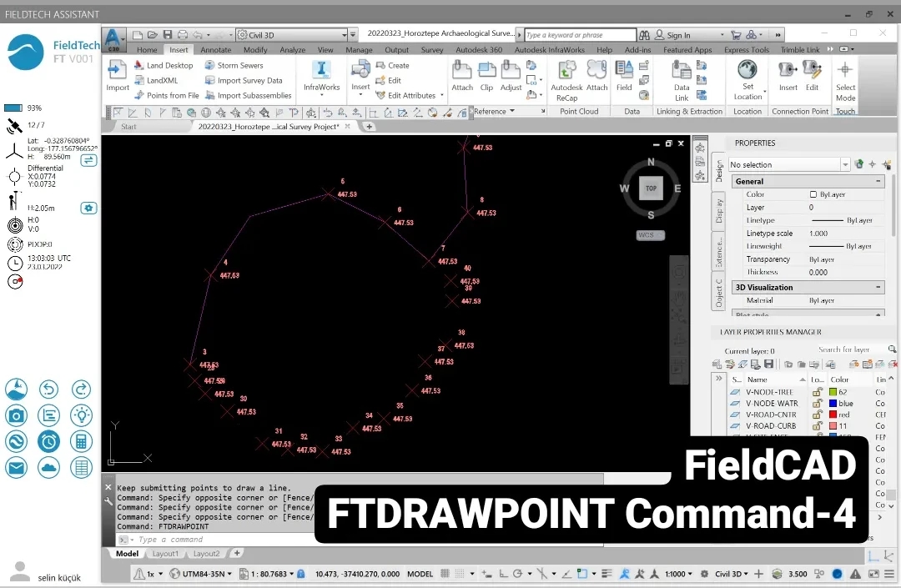The image size is (901, 588).
Task: Click the pole height settings gear icon
Action: pos(88,208)
